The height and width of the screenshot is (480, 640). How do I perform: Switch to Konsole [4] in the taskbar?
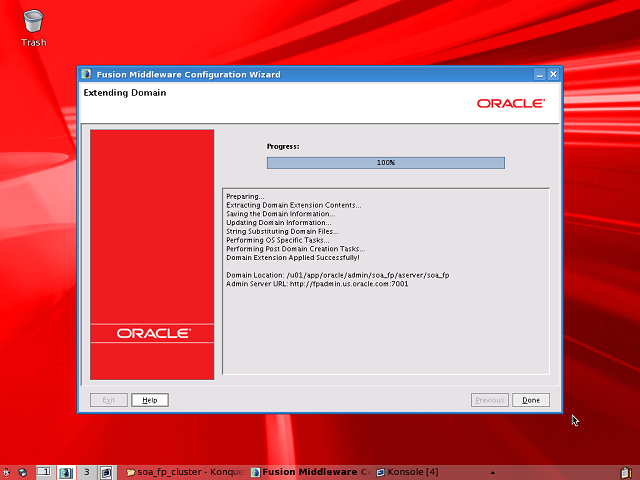pyautogui.click(x=407, y=472)
